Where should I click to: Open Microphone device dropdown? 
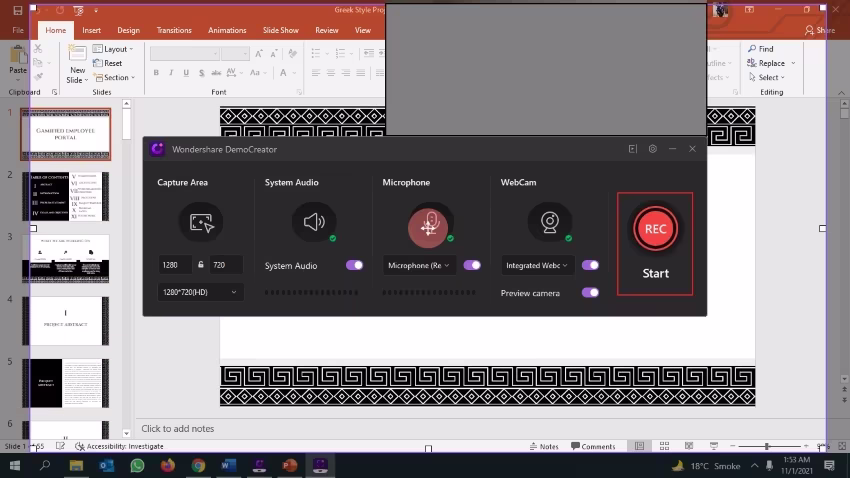pyautogui.click(x=420, y=265)
